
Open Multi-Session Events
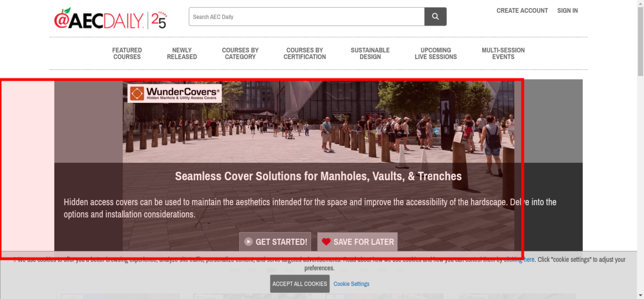(503, 53)
